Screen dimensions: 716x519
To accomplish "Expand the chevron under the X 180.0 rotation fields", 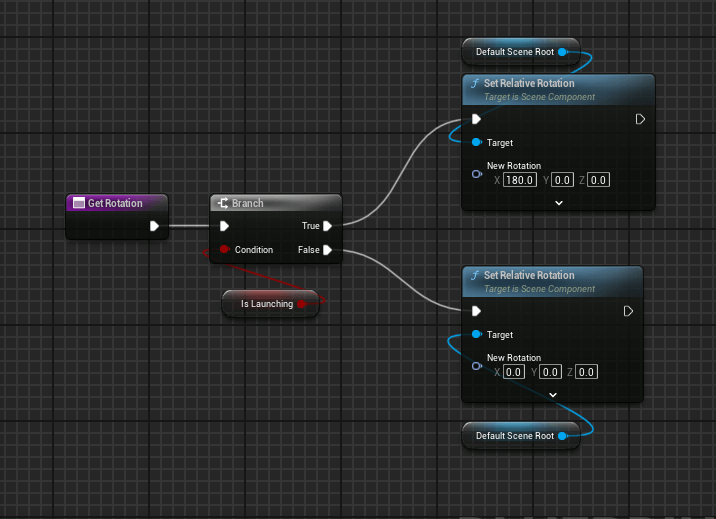I will [558, 202].
